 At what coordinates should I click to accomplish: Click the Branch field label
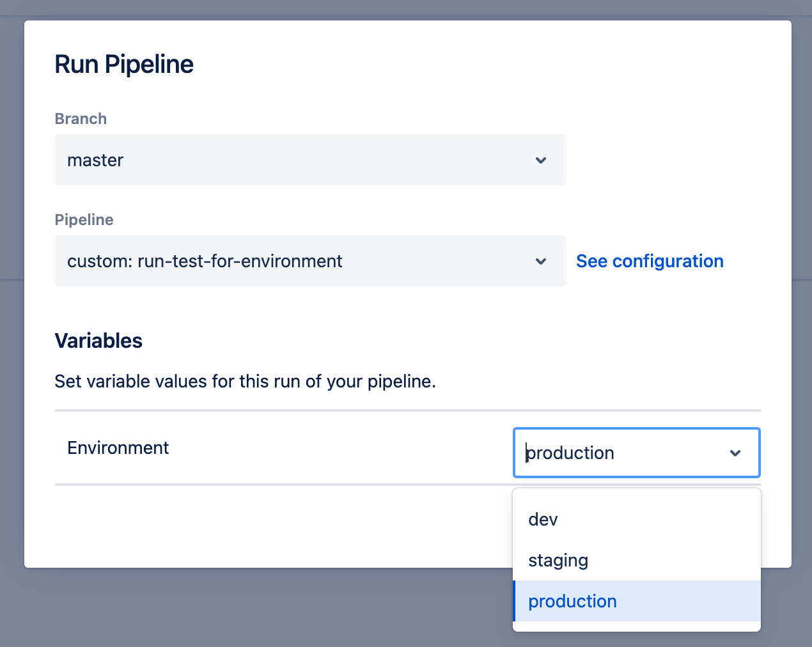[x=81, y=119]
